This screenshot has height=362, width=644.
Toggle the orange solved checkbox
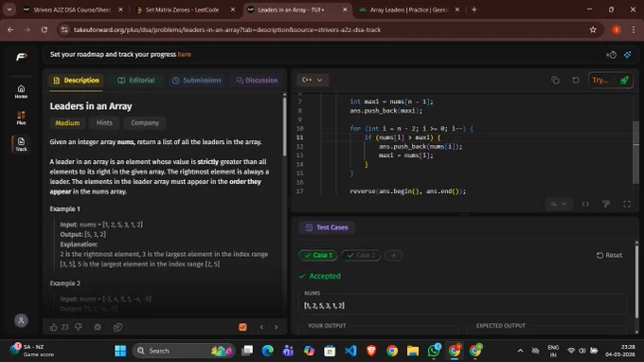(x=242, y=327)
